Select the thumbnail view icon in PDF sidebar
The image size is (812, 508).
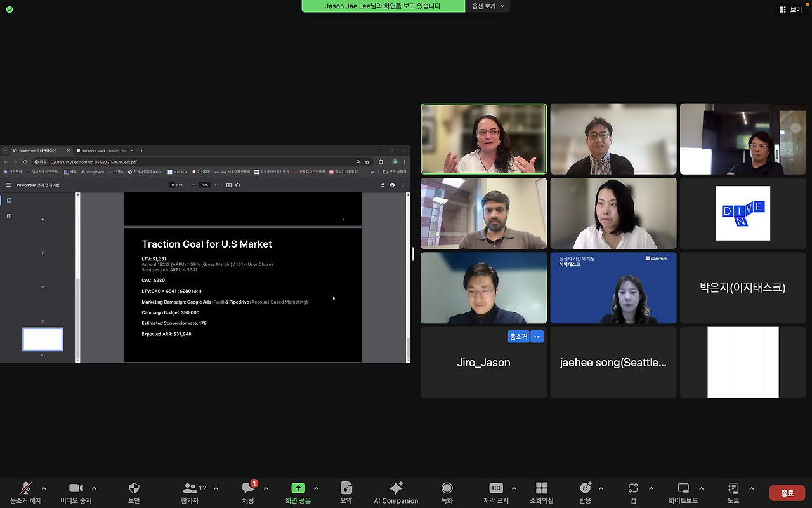tap(9, 200)
